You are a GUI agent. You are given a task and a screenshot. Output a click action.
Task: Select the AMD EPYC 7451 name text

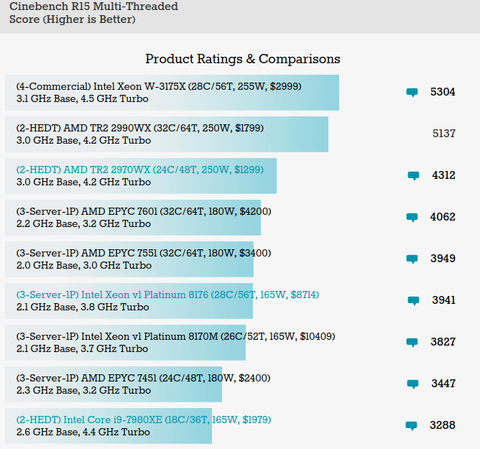143,378
